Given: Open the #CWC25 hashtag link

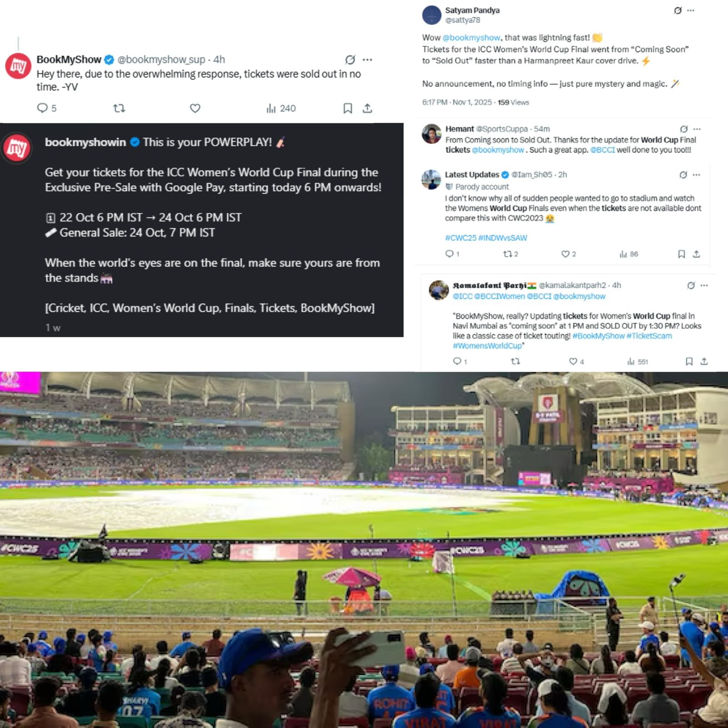Looking at the screenshot, I should pyautogui.click(x=460, y=238).
